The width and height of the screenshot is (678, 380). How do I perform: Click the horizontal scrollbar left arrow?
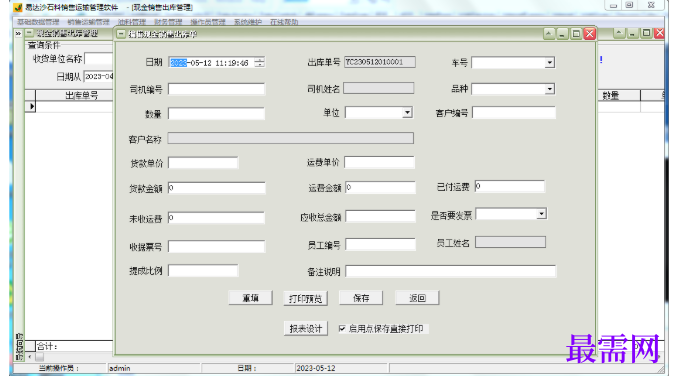click(29, 357)
